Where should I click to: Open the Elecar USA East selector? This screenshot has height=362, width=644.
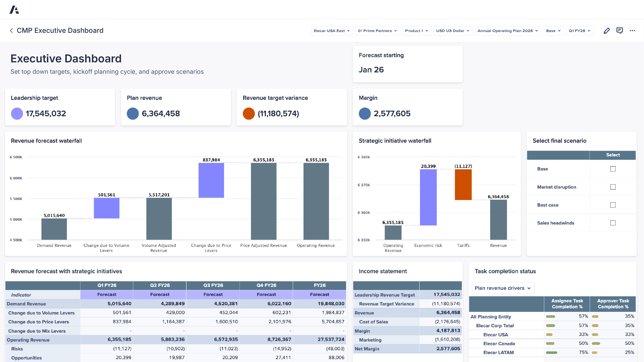point(332,31)
